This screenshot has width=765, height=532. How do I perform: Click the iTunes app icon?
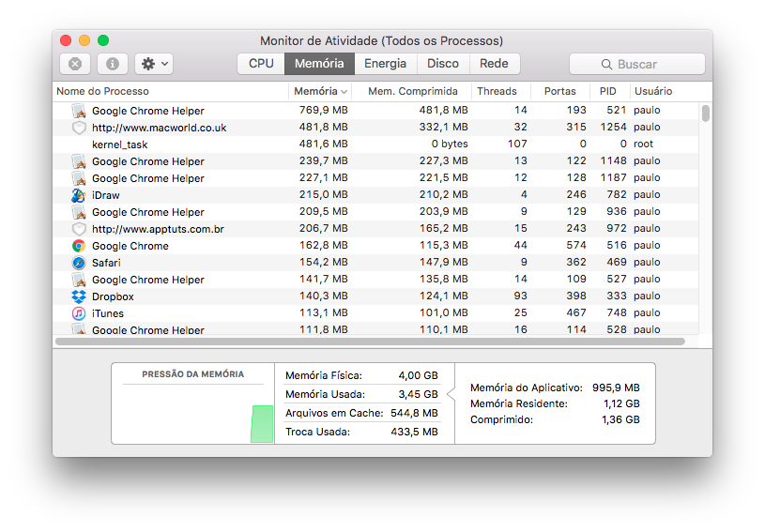point(79,313)
